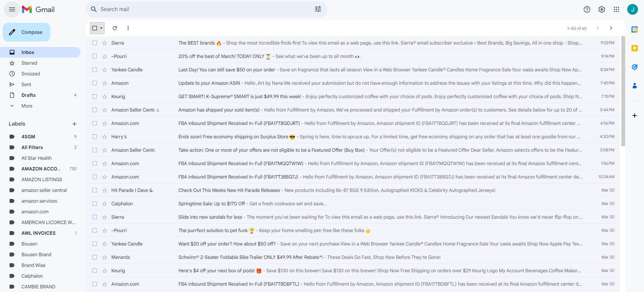Open the FBA17MQQTW1W shipment email
This screenshot has width=644, height=292.
[353, 163]
